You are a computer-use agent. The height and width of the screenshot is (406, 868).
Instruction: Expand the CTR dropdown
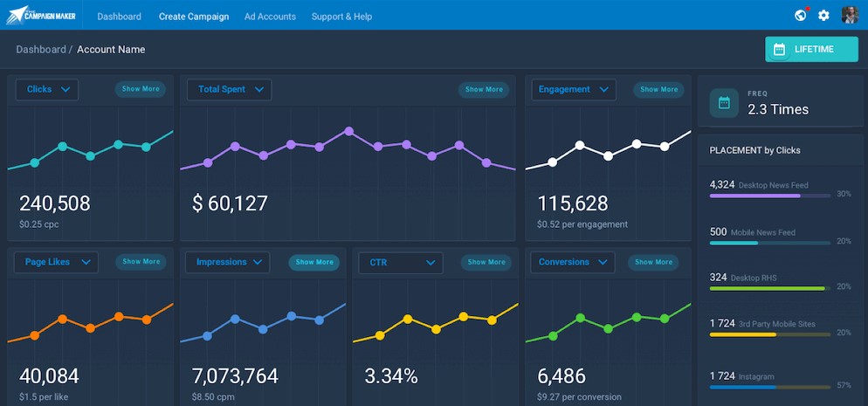point(401,263)
